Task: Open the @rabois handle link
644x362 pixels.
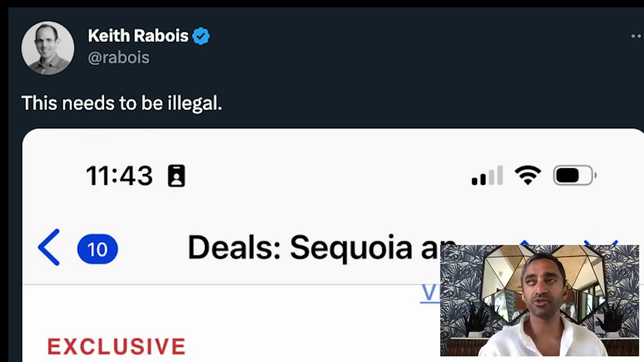Action: tap(118, 58)
